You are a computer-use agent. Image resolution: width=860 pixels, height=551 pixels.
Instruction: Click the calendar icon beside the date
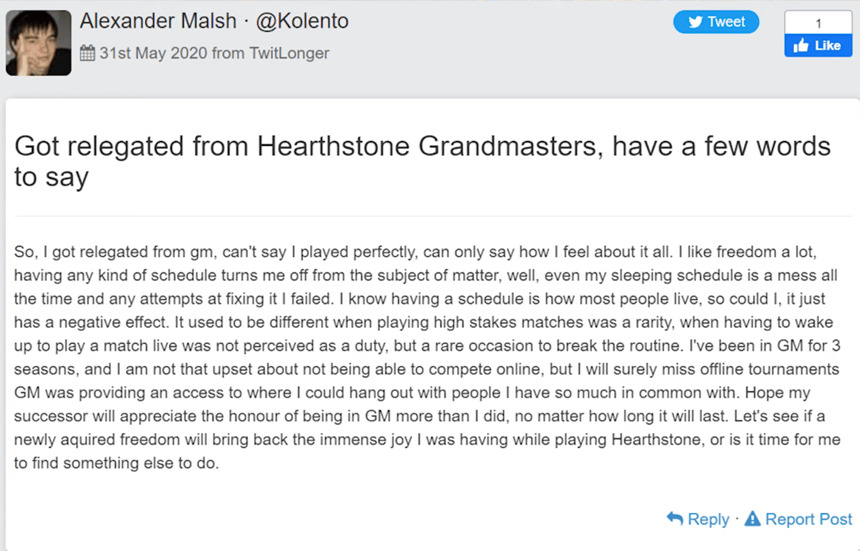point(87,53)
